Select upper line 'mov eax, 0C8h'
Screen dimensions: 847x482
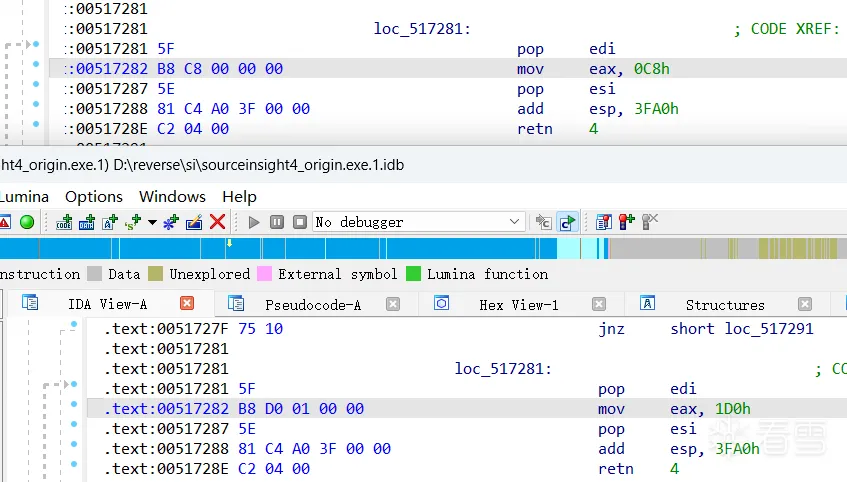(x=593, y=69)
